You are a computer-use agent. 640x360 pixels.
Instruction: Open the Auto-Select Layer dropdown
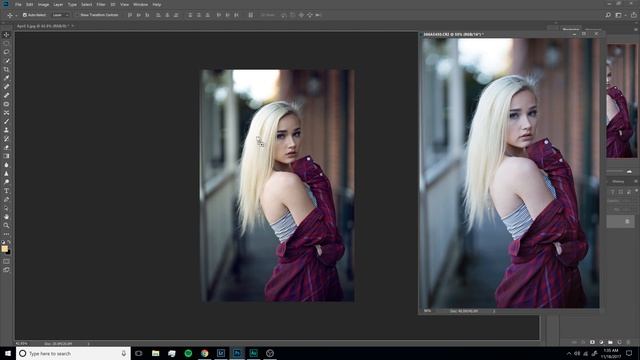pos(61,15)
